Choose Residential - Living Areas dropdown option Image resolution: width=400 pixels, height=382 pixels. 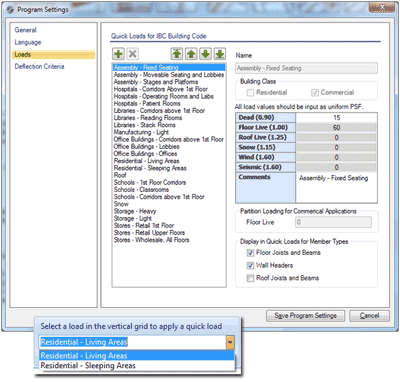(137, 356)
